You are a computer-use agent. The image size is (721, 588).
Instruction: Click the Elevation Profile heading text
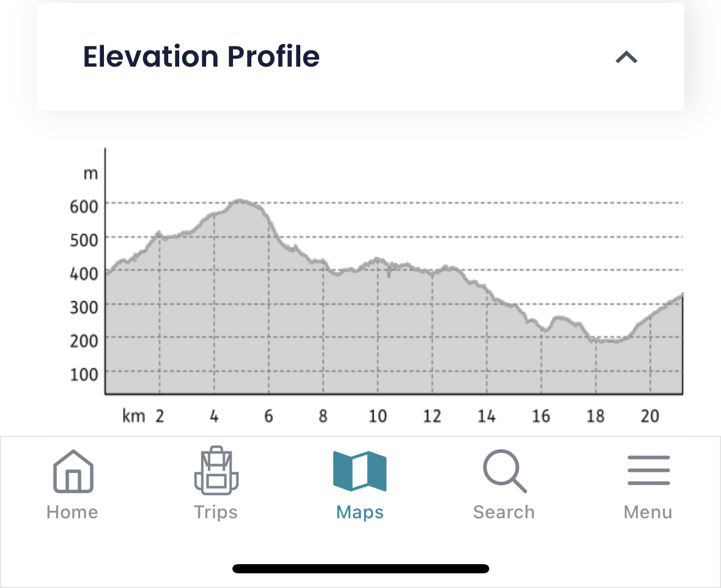click(201, 57)
